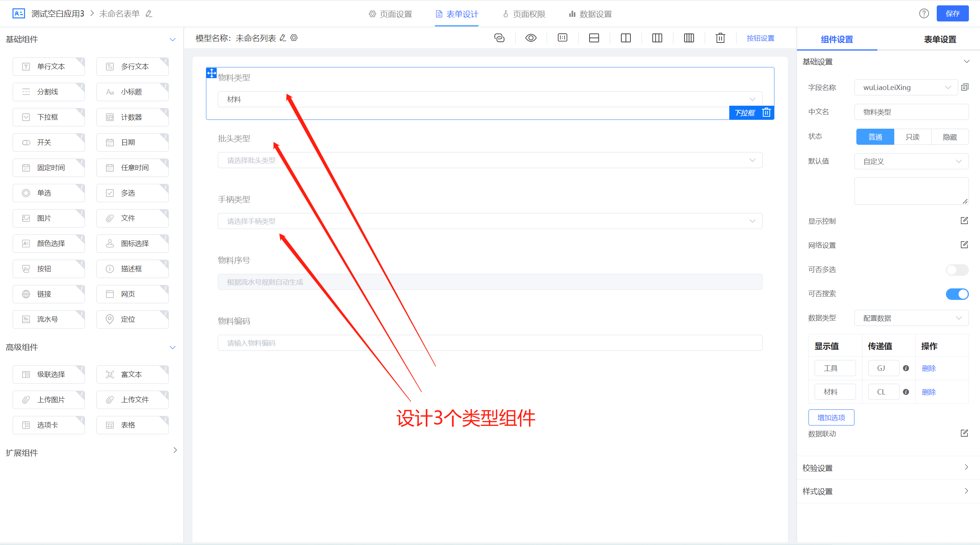Viewport: 980px width, 545px height.
Task: Click the info icon next to GJ
Action: coord(906,368)
